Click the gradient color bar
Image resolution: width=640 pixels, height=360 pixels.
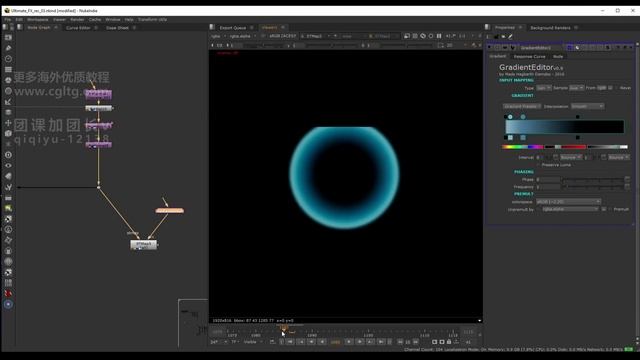[564, 127]
